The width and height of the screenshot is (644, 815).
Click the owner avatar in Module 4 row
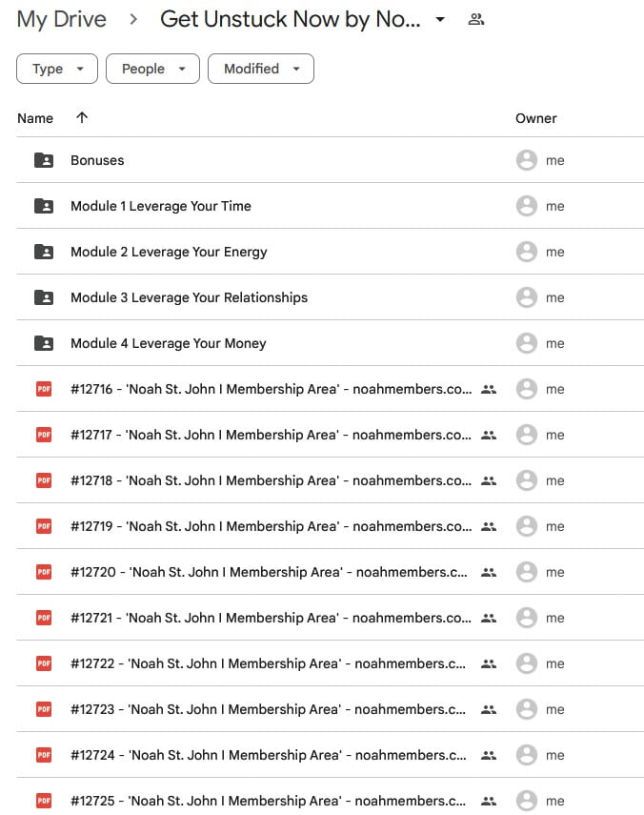click(x=526, y=343)
